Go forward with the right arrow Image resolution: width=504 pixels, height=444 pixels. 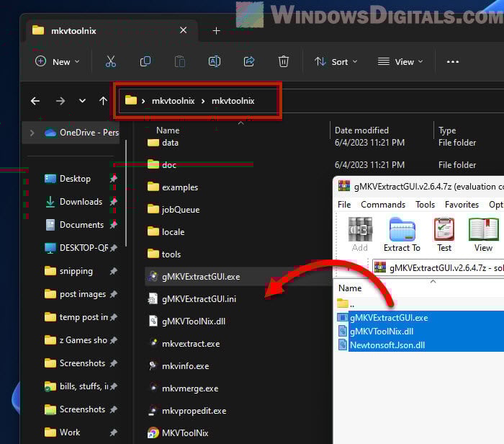click(60, 101)
